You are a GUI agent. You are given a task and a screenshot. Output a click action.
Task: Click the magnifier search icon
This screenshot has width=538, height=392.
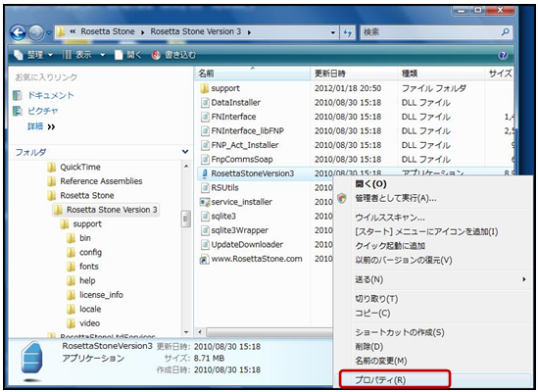[505, 32]
